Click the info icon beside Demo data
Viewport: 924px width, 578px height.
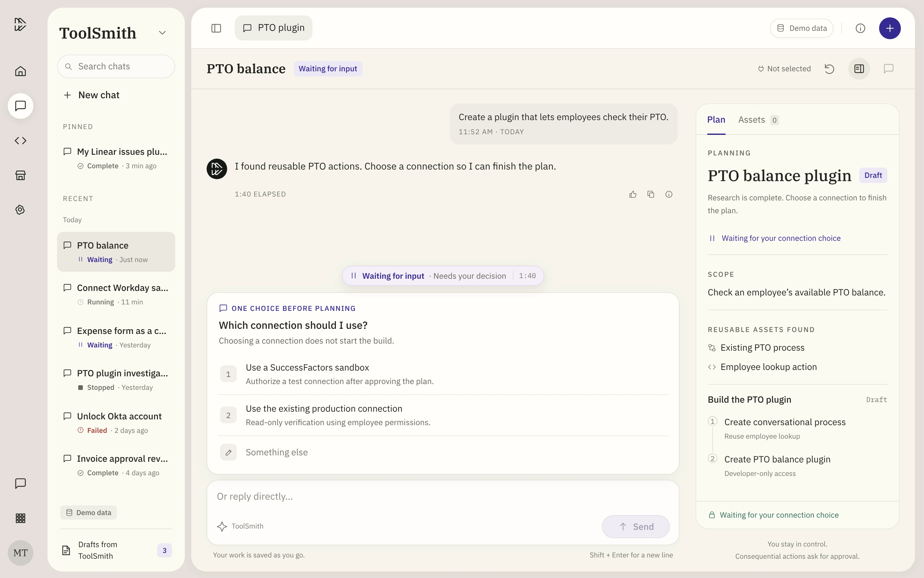coord(860,28)
